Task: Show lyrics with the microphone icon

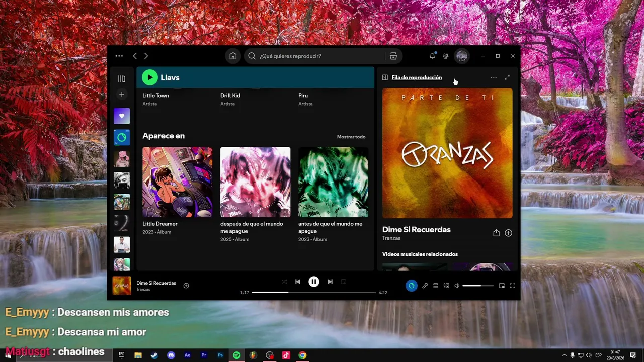Action: tap(425, 286)
